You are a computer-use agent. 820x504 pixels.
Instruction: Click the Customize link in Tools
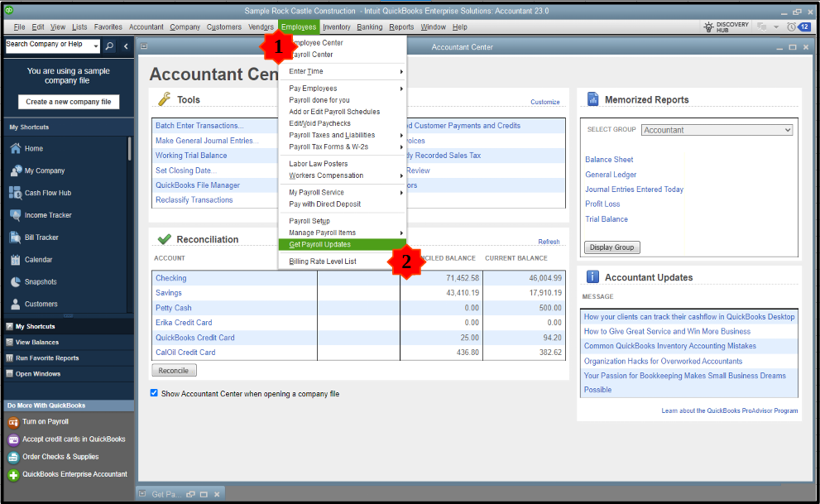point(545,102)
